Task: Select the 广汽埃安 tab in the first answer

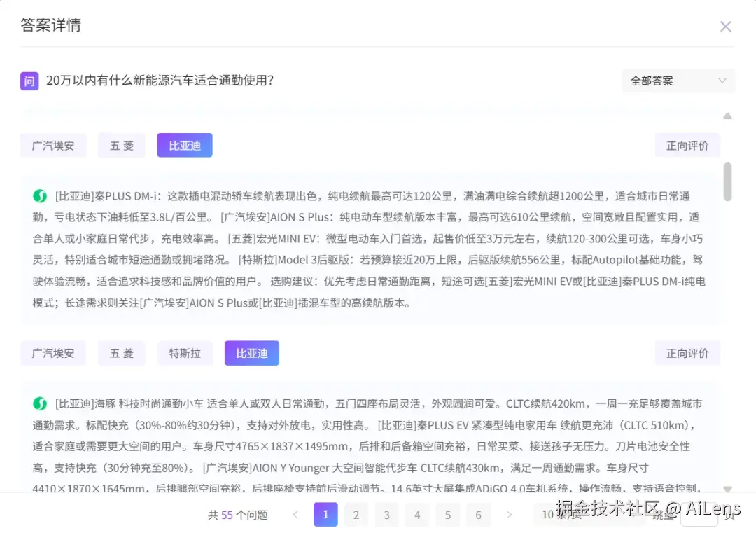Action: [54, 145]
